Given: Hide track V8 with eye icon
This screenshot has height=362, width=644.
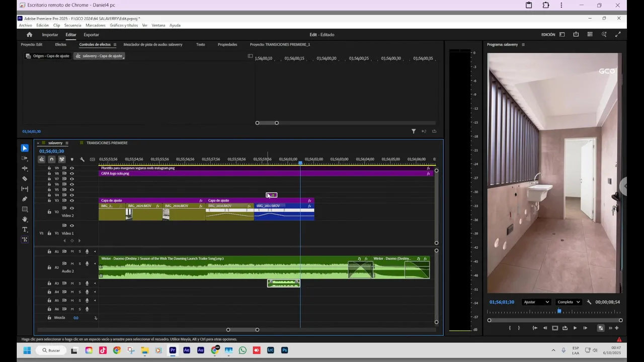Looking at the screenshot, I should [x=72, y=173].
